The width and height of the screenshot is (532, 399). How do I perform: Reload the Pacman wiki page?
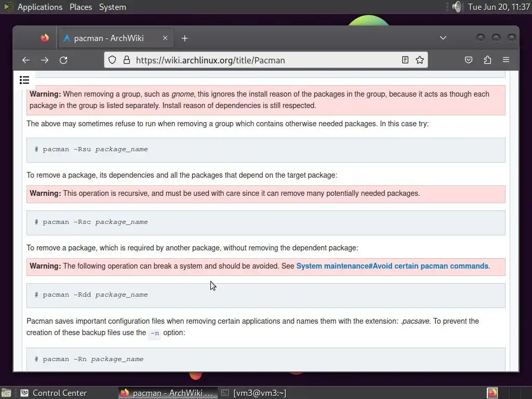tap(63, 60)
